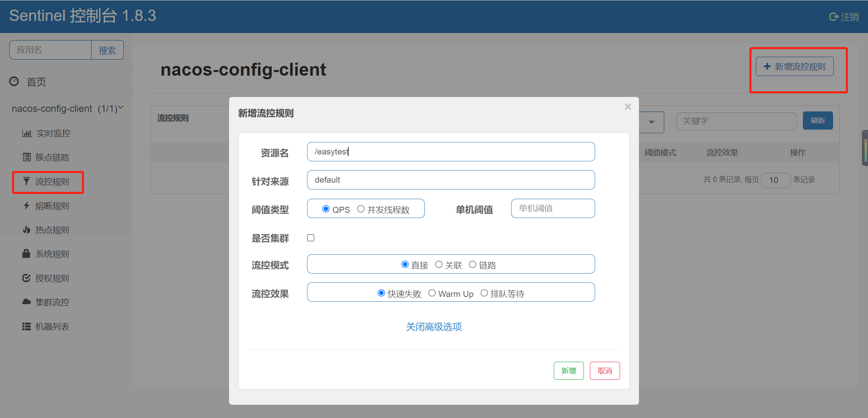868x418 pixels.
Task: Click the circuit breaker lightning icon
Action: tap(27, 206)
